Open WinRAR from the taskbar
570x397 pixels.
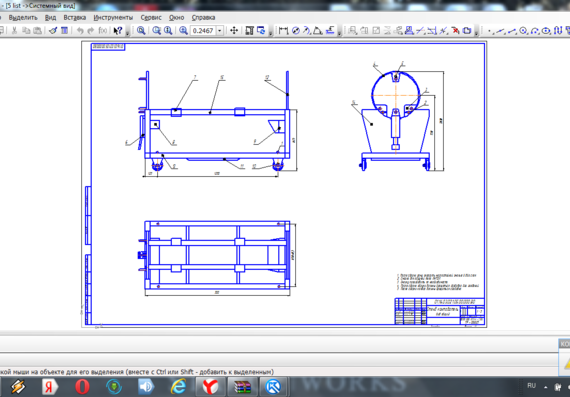pyautogui.click(x=242, y=386)
